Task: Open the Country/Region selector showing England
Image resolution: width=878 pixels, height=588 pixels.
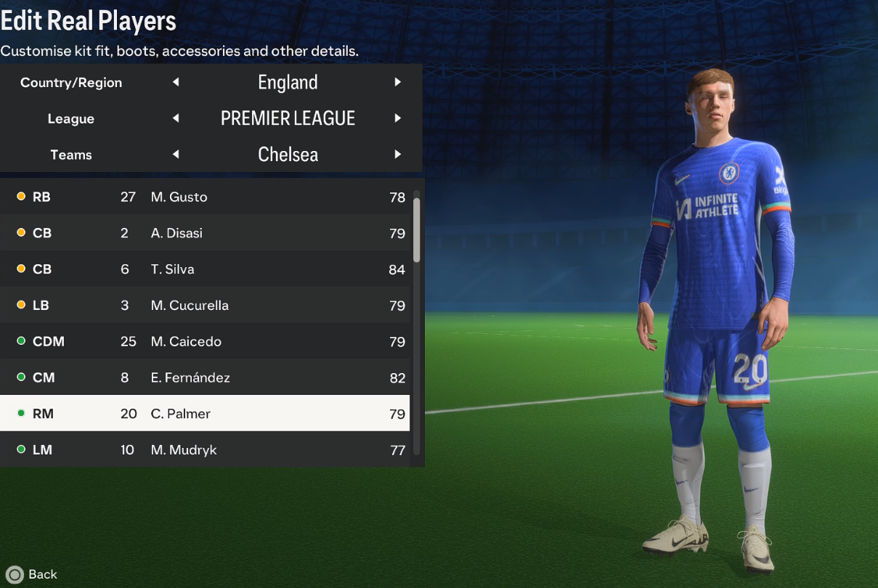Action: pyautogui.click(x=211, y=82)
